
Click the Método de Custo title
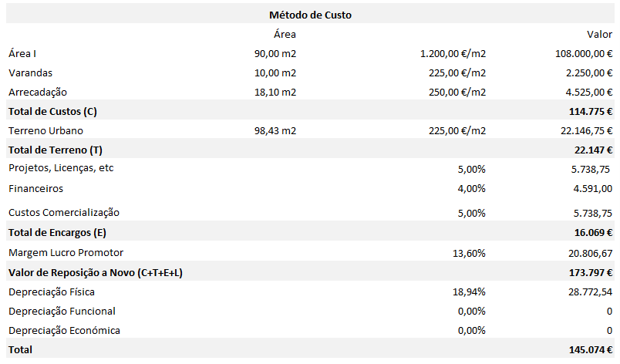[x=311, y=15]
